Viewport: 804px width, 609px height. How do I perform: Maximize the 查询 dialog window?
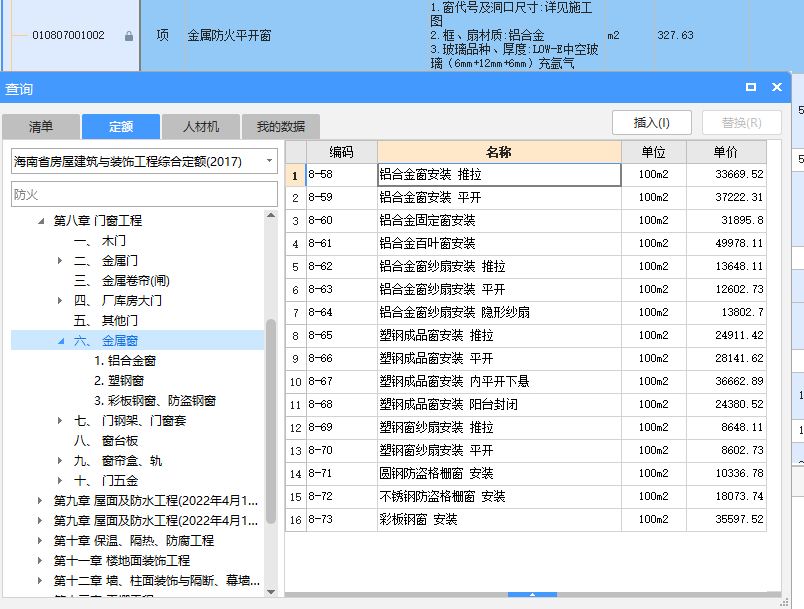[x=751, y=87]
